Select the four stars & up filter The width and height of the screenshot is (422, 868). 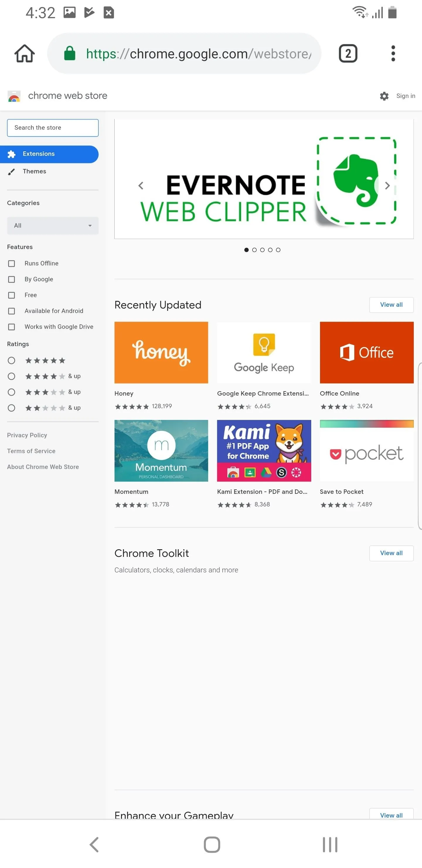click(11, 377)
